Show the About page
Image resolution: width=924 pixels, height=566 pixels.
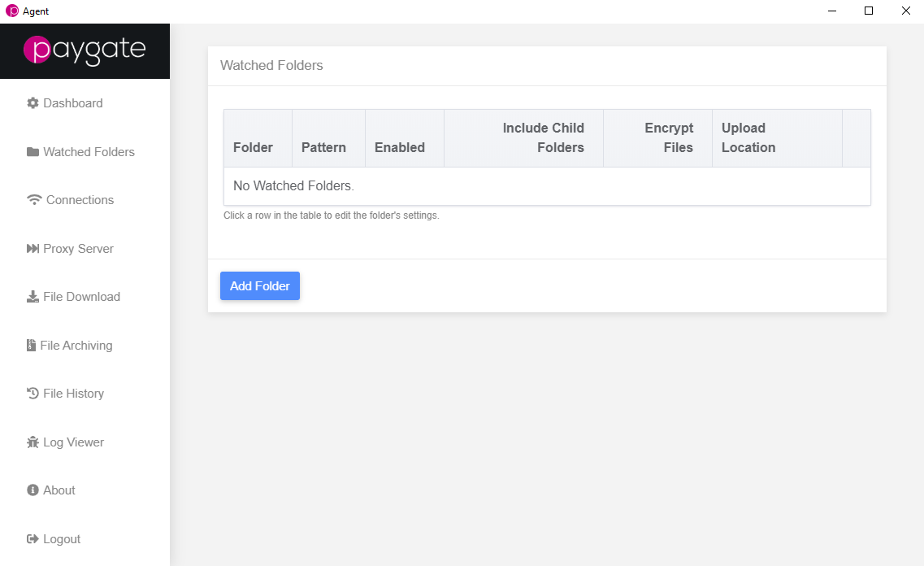(x=50, y=490)
